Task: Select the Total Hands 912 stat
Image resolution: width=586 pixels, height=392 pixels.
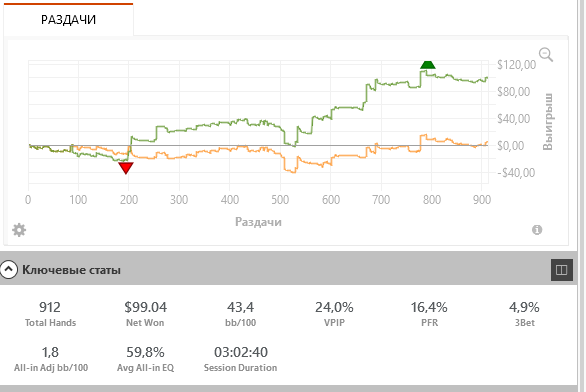Action: coord(50,314)
